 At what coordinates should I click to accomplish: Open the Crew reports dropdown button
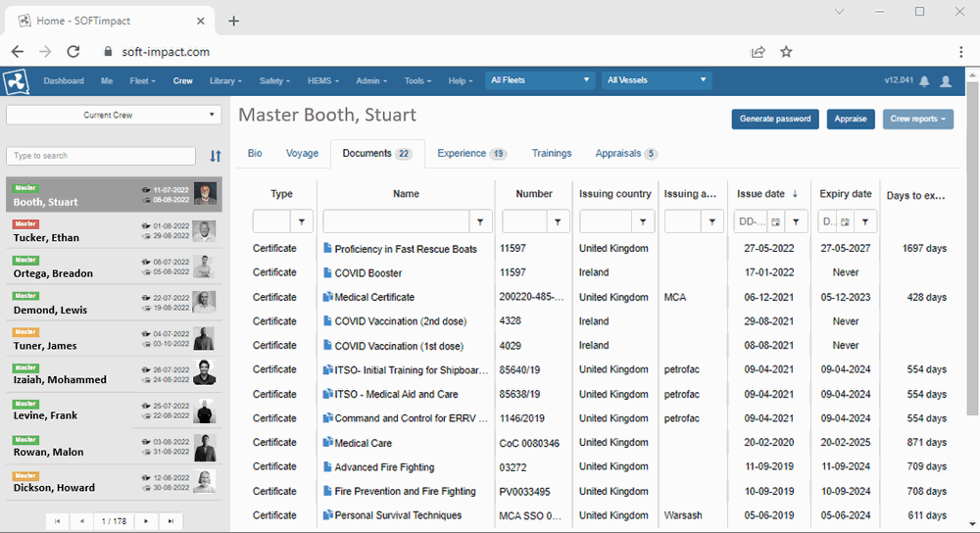[x=917, y=119]
